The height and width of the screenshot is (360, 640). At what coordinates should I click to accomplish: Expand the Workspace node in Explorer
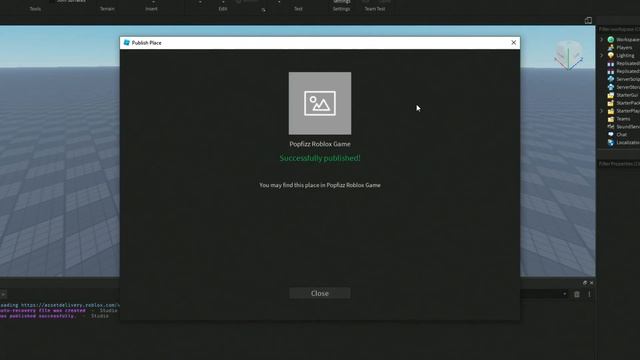[x=602, y=40]
